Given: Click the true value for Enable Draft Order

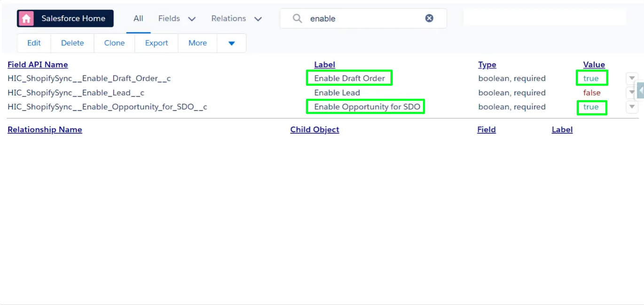Looking at the screenshot, I should pyautogui.click(x=591, y=79).
